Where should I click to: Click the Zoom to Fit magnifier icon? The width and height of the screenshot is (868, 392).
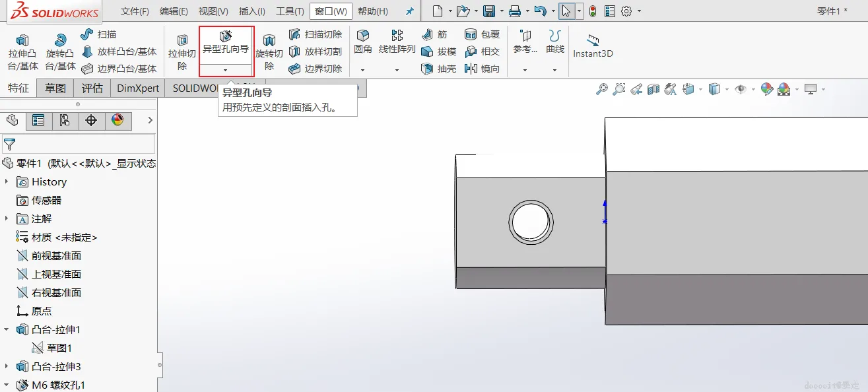[x=602, y=89]
